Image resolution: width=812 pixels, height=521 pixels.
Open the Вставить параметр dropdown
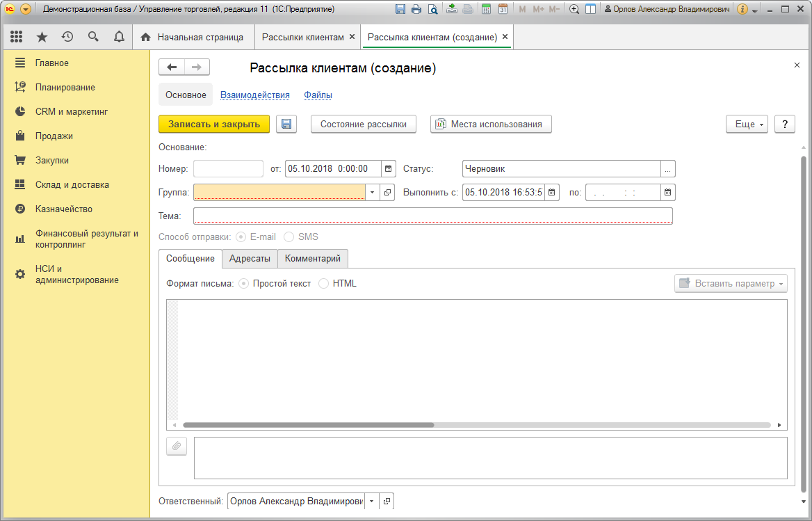point(731,284)
